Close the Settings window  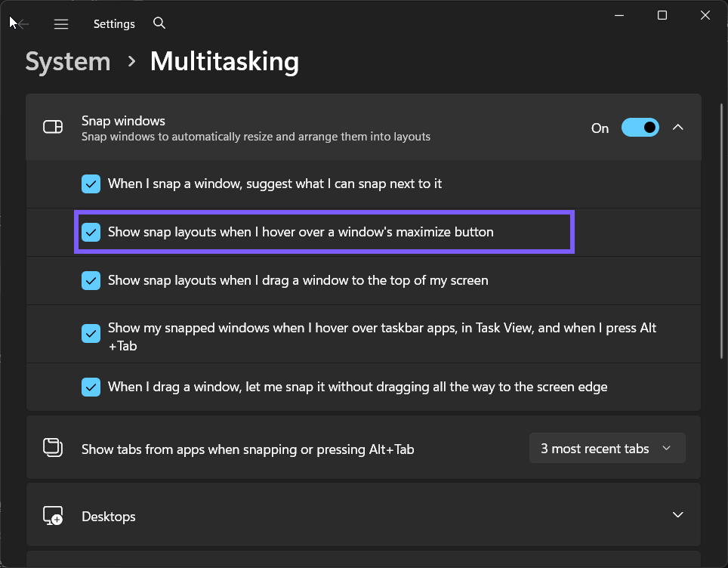(705, 15)
